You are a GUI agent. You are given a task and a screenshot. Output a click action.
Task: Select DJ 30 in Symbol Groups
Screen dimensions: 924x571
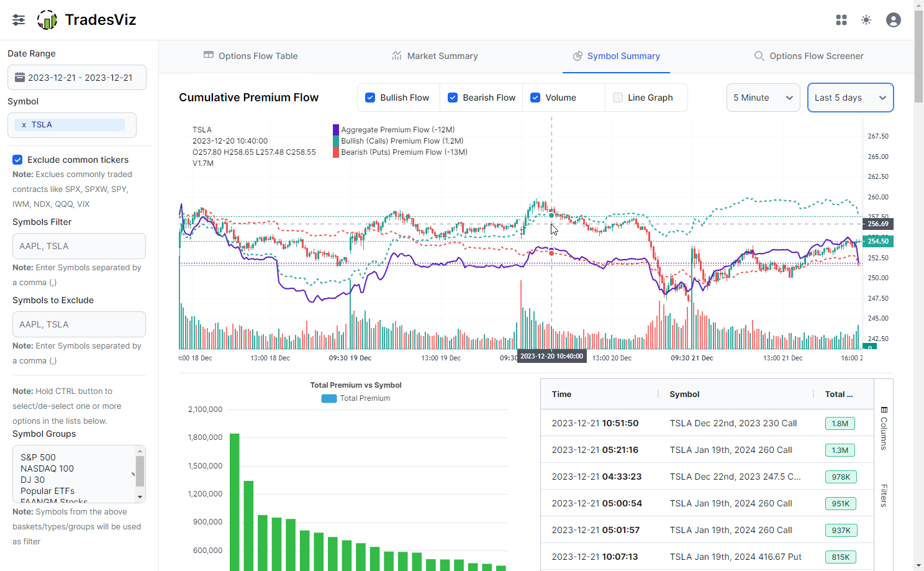[32, 480]
